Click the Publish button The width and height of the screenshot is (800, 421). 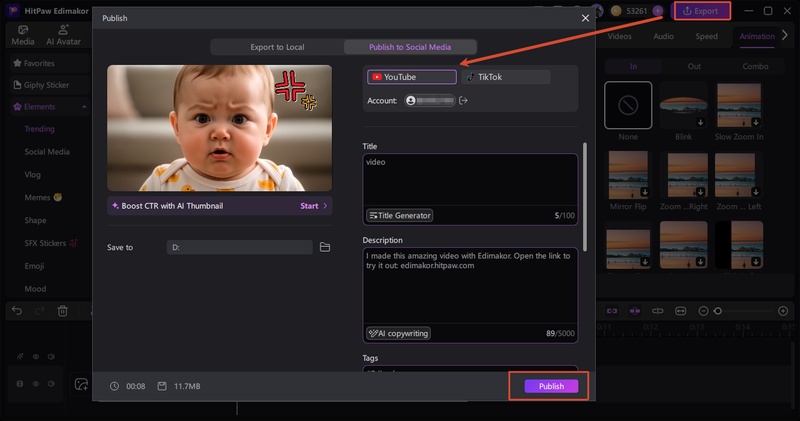pyautogui.click(x=551, y=386)
